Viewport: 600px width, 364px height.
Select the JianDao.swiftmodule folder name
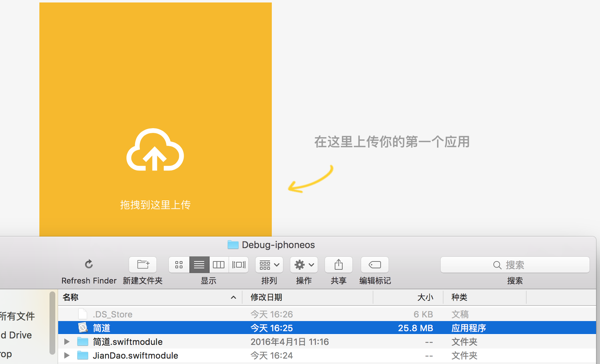[x=135, y=356]
